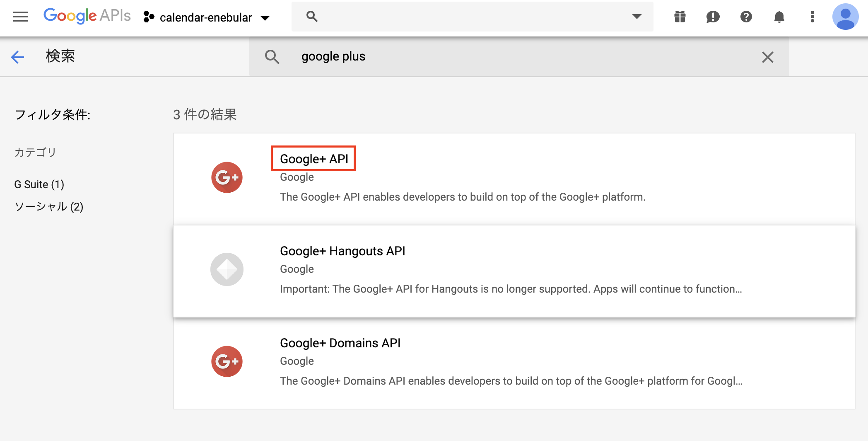Open the feedback alert icon
The width and height of the screenshot is (868, 441).
tap(713, 17)
